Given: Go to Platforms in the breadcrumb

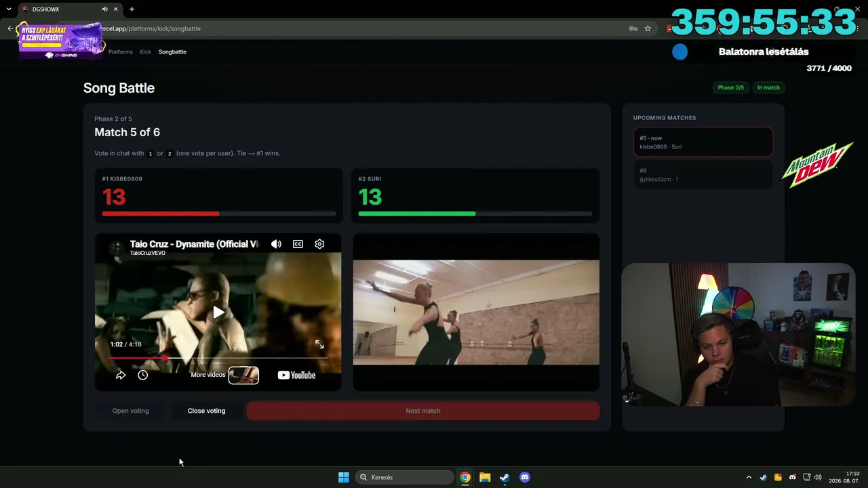Looking at the screenshot, I should 121,52.
